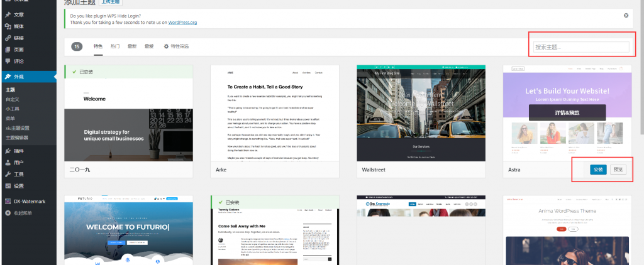Click the 媒体 (Media) icon in sidebar

[8, 26]
